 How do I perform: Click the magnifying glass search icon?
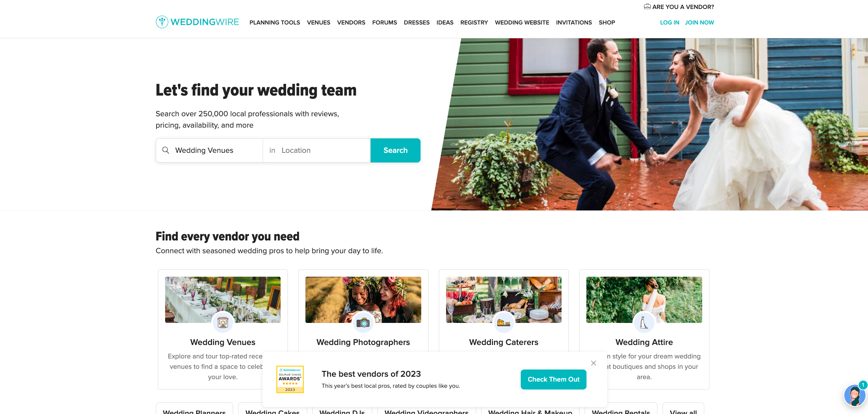click(166, 150)
